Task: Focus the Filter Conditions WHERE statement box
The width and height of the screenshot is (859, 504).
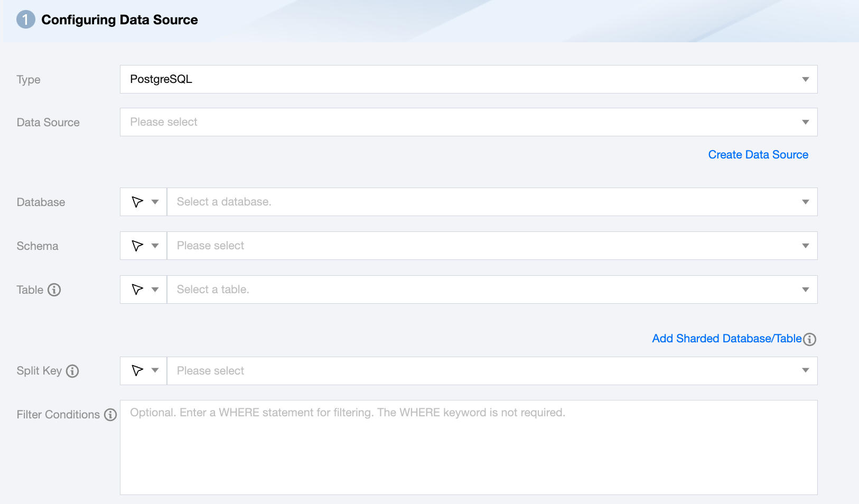Action: click(469, 447)
